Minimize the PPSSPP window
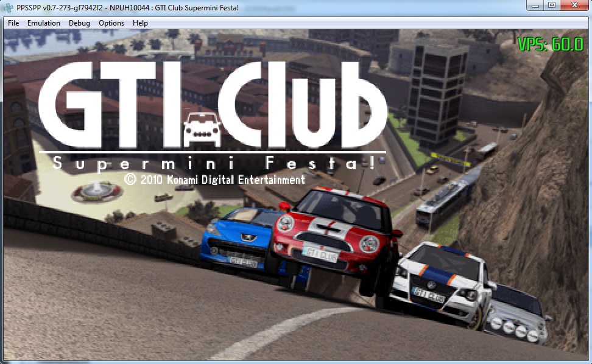The width and height of the screenshot is (592, 364). [535, 5]
